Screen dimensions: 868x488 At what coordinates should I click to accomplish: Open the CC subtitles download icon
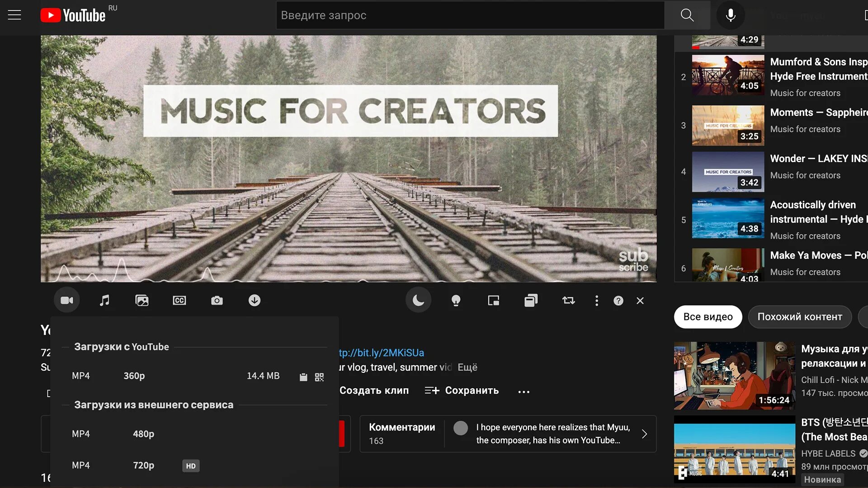click(179, 300)
